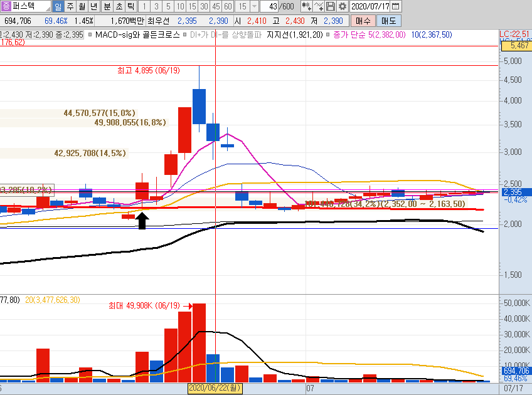The image size is (532, 395).
Task: Toggle the marker before DI+가 DI- signal
Action: [x=184, y=34]
